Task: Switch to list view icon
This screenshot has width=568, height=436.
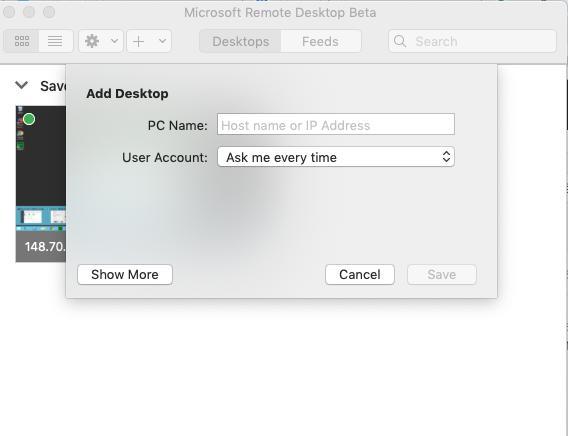Action: [55, 41]
